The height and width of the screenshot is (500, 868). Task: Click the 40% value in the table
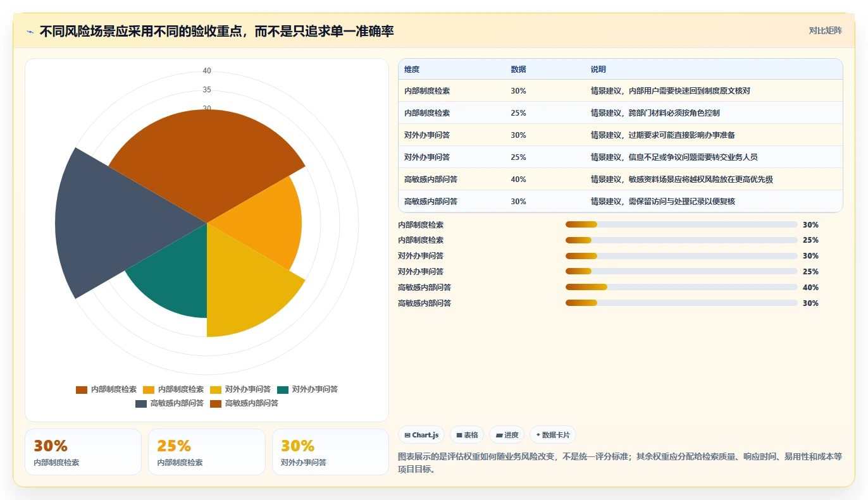(x=518, y=180)
